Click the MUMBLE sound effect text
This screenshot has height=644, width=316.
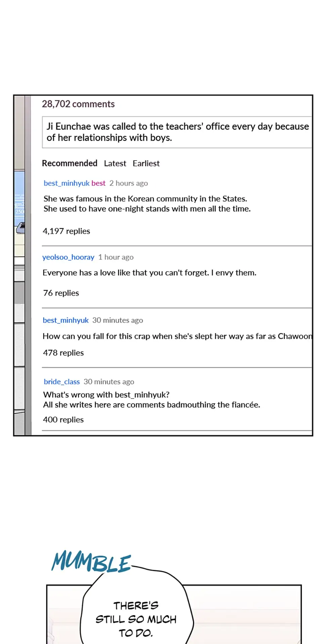91,561
